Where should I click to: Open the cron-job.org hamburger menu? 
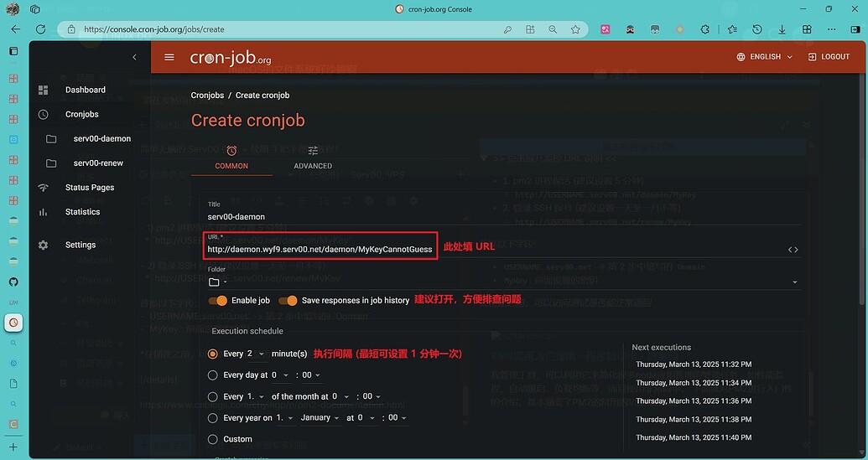(x=169, y=57)
